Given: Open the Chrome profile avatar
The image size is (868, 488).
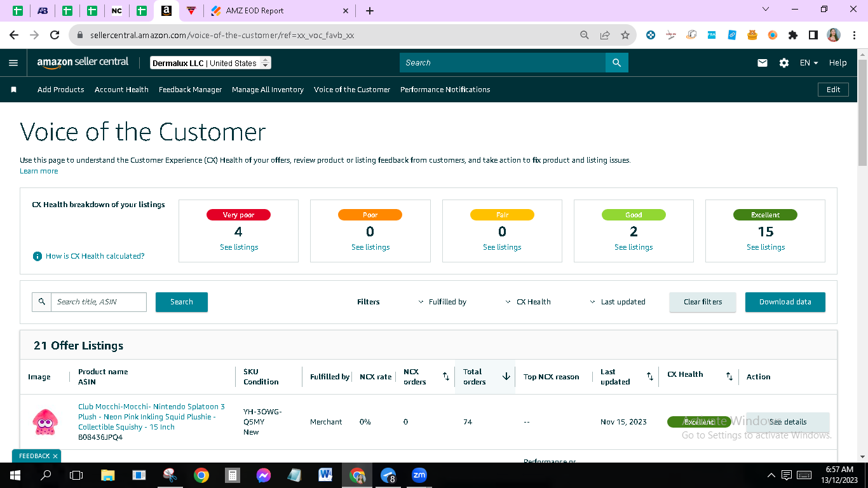Looking at the screenshot, I should click(x=834, y=36).
